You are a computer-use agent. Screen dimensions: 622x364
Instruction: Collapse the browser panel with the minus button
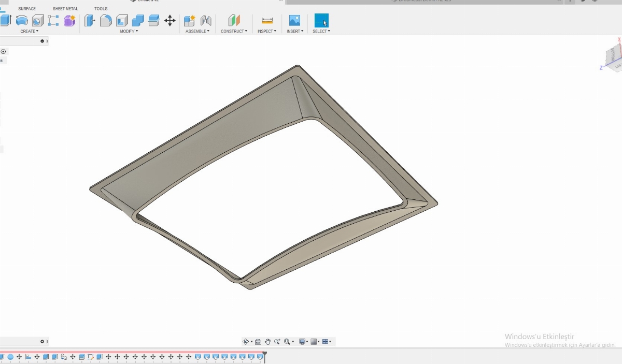[x=43, y=41]
